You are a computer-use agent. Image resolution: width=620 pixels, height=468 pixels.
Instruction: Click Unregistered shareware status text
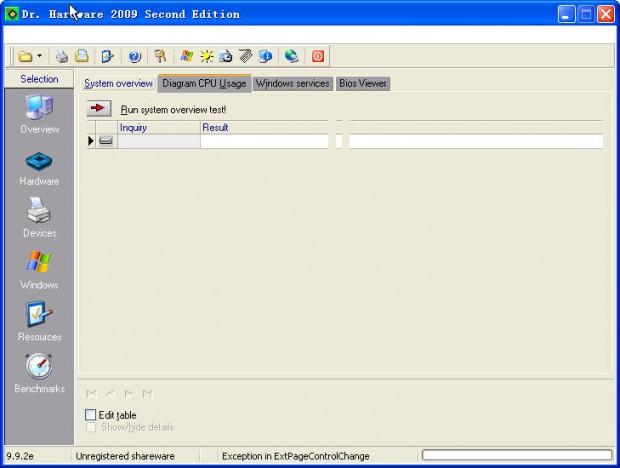point(125,456)
